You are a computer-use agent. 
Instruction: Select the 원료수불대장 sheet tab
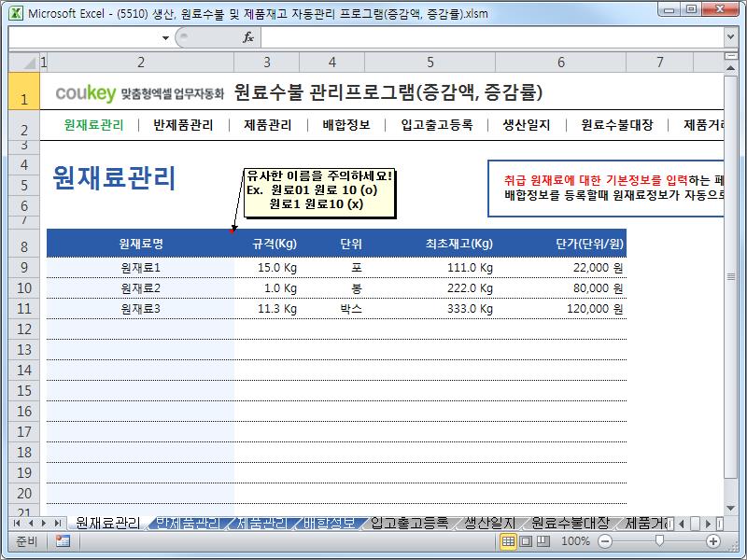(x=571, y=524)
